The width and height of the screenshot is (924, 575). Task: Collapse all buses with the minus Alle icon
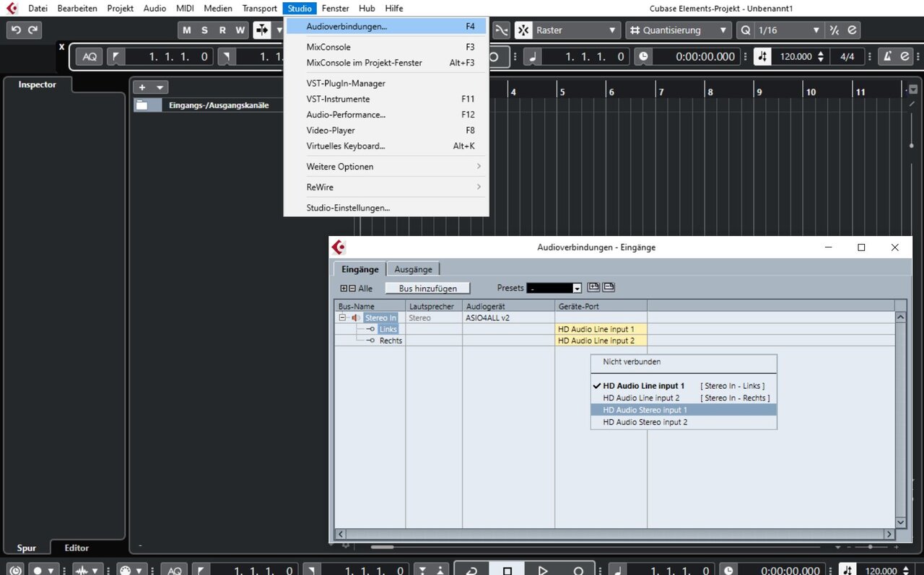pyautogui.click(x=352, y=289)
